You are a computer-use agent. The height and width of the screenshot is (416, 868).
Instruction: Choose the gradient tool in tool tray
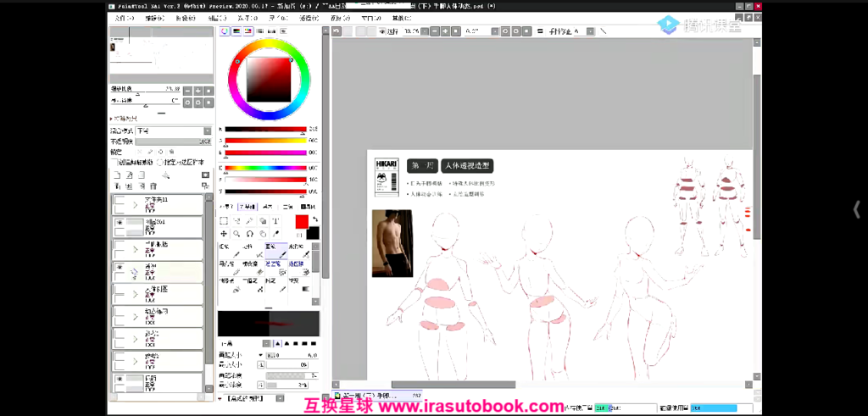[299, 286]
